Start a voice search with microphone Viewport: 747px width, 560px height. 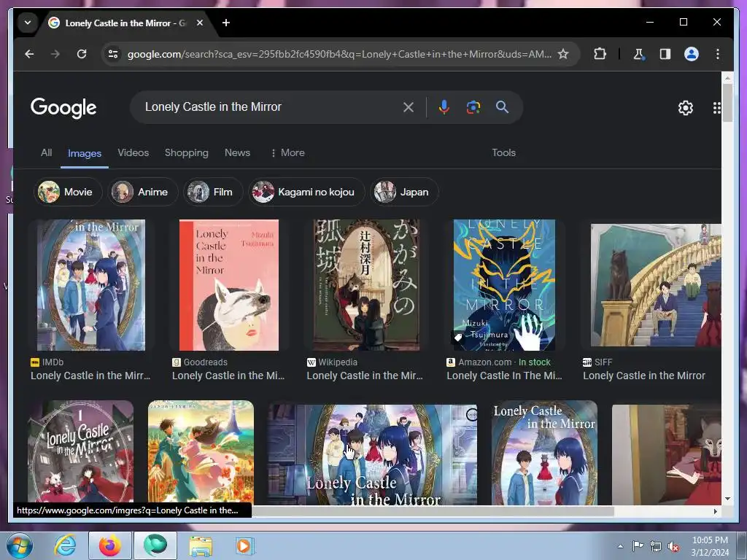[444, 107]
